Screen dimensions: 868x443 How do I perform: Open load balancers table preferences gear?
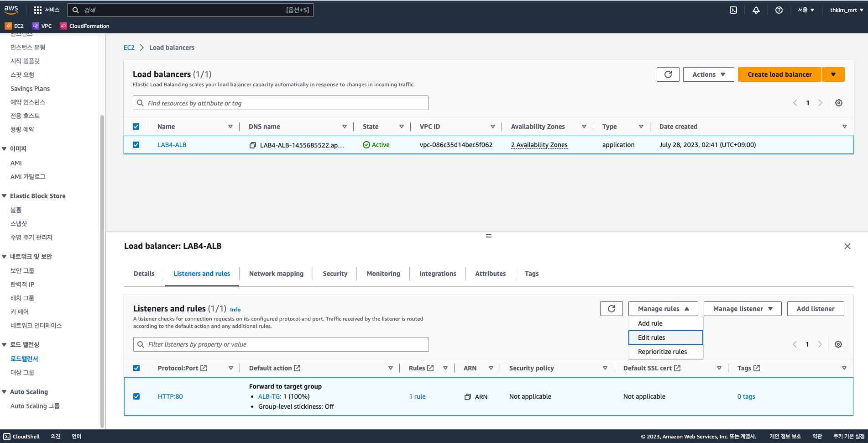click(x=839, y=103)
